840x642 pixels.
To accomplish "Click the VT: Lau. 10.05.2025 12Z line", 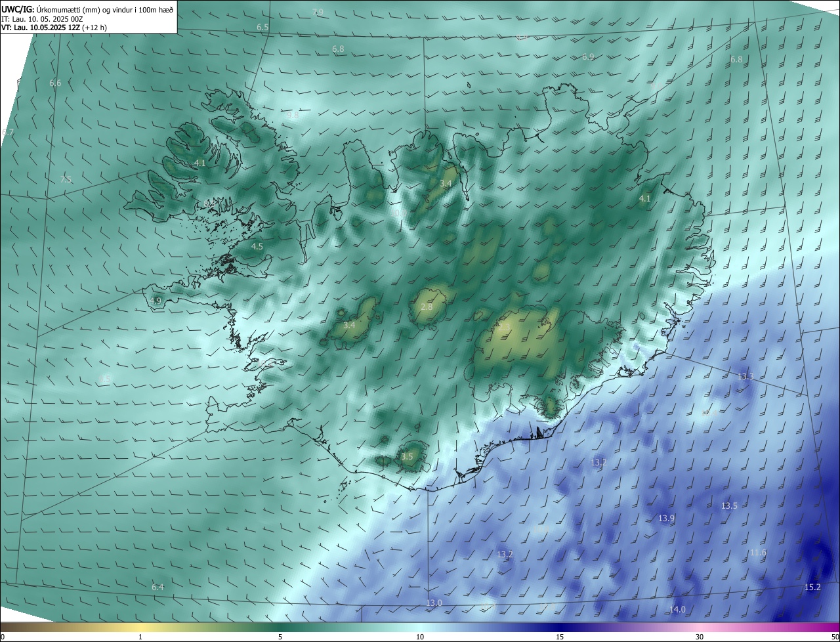I will pos(55,28).
